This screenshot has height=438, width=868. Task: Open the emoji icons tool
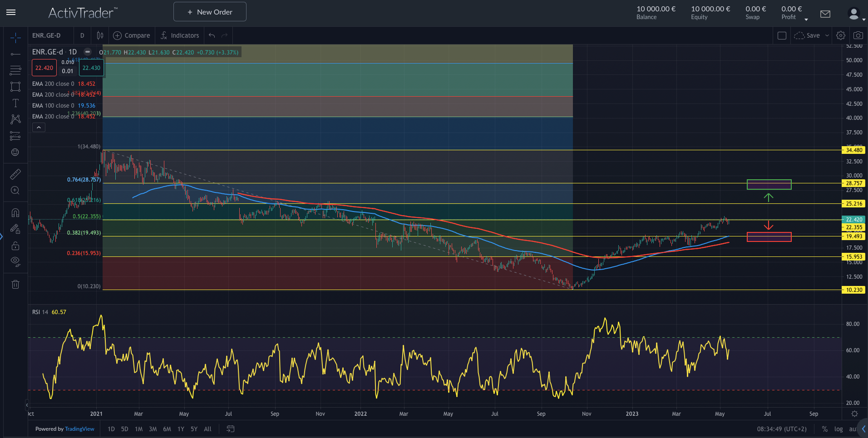click(x=15, y=152)
